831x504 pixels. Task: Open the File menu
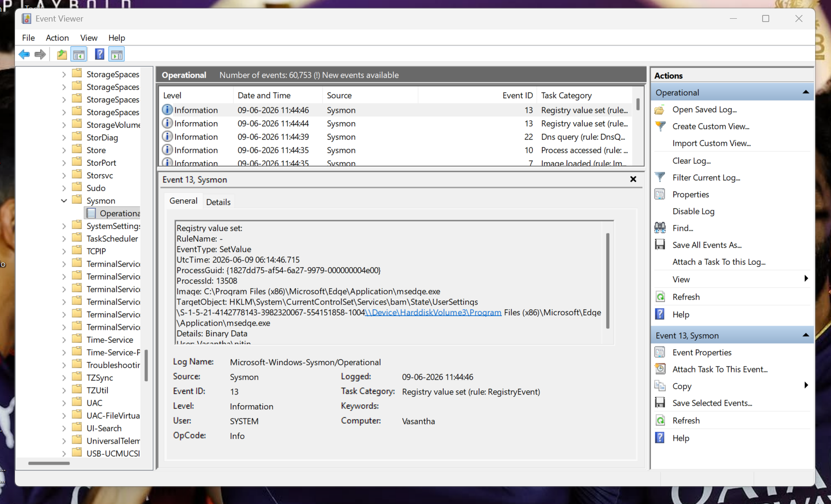coord(29,38)
